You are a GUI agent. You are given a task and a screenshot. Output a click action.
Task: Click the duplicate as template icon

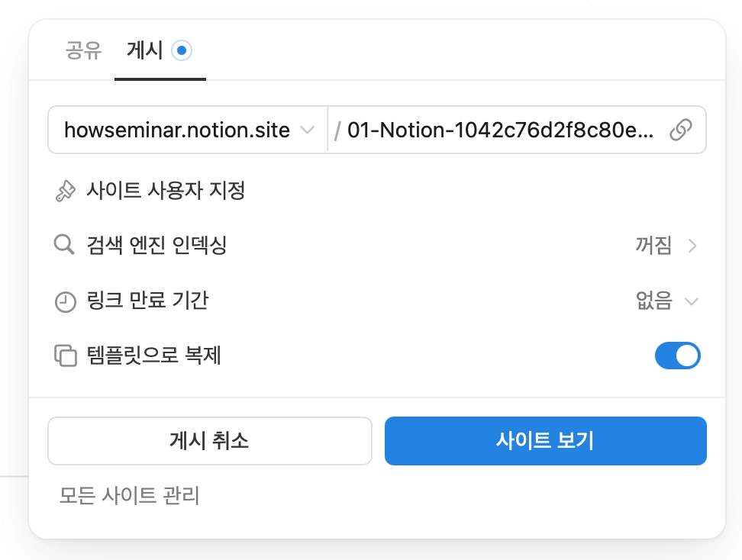tap(66, 356)
